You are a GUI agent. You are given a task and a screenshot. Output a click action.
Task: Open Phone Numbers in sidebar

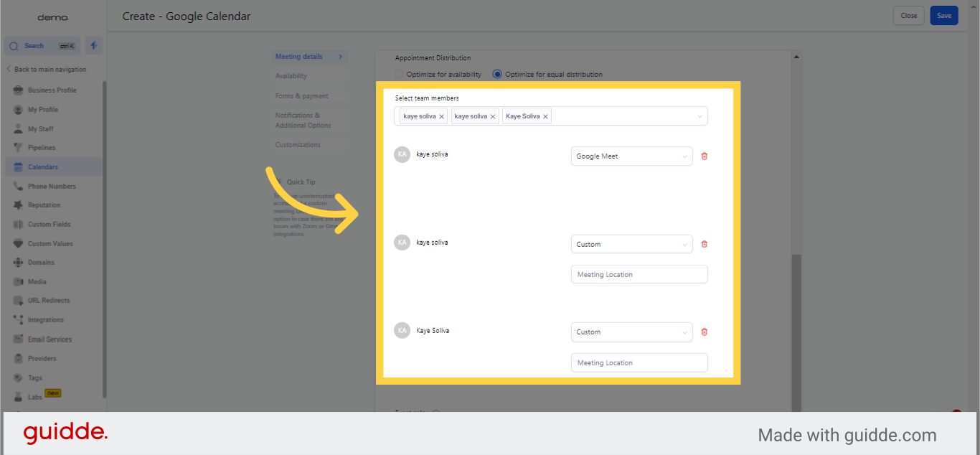click(x=52, y=187)
